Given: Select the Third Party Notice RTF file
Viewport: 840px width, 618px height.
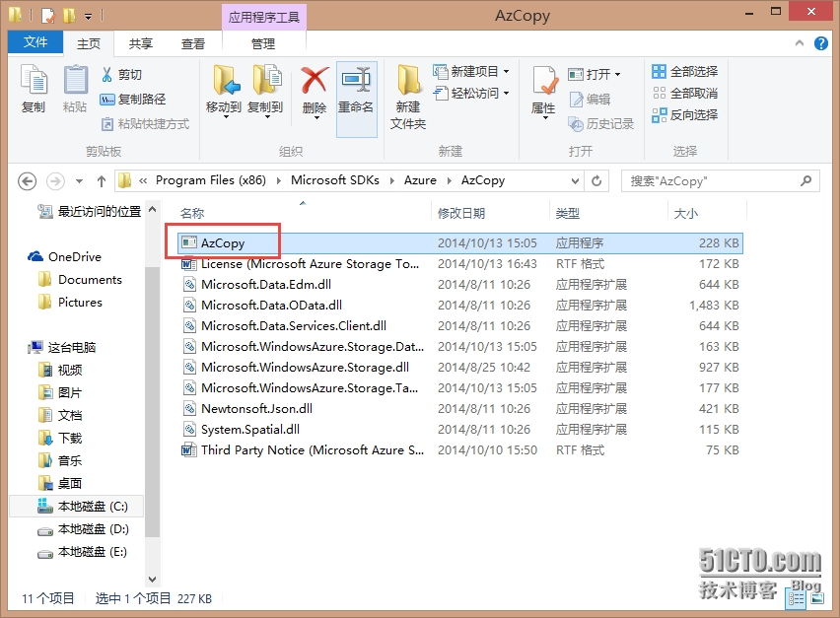Looking at the screenshot, I should click(x=460, y=449).
